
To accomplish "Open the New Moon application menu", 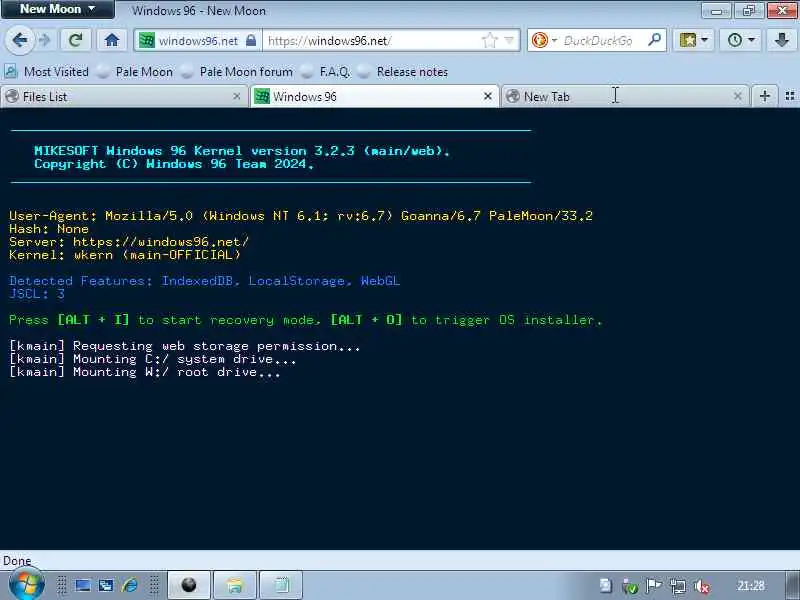I will 57,9.
